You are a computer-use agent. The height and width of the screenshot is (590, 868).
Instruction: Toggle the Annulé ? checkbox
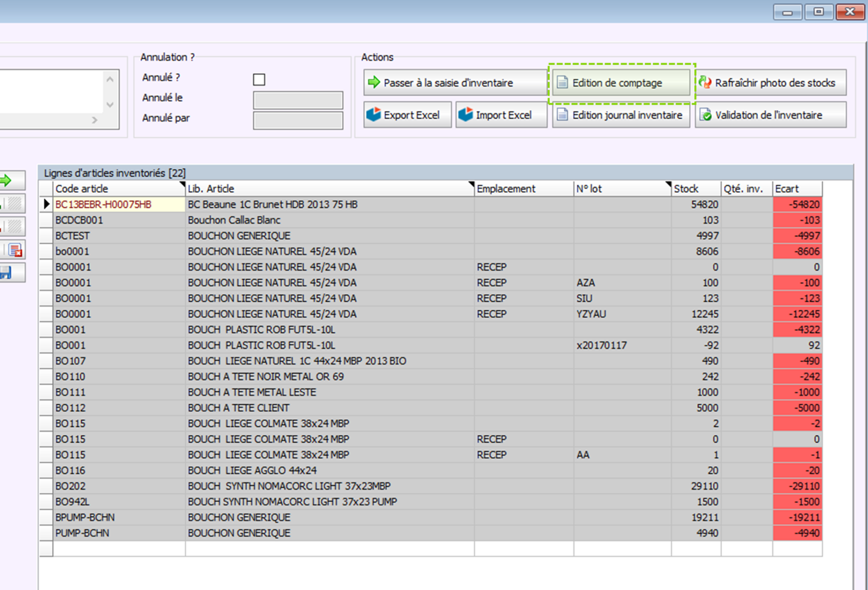coord(259,80)
